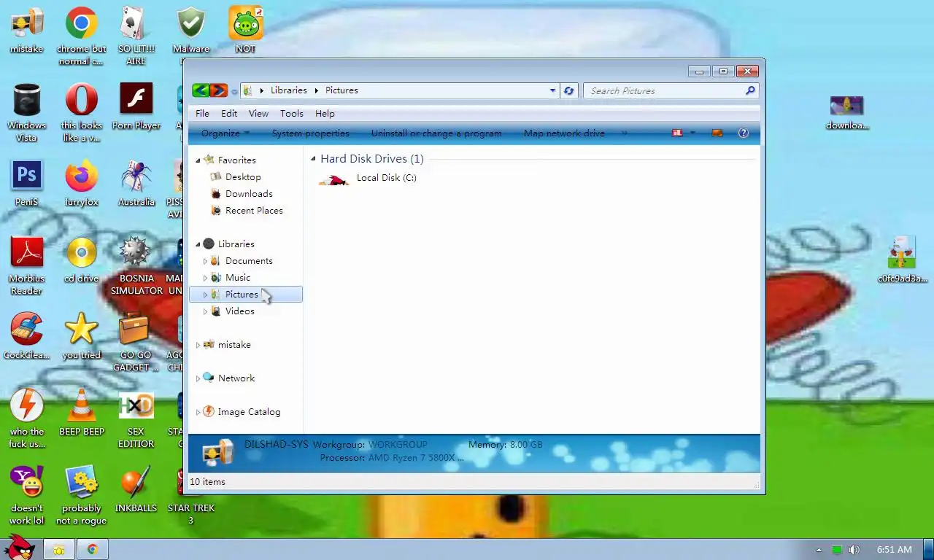
Task: Click System properties in the toolbar
Action: (x=310, y=133)
